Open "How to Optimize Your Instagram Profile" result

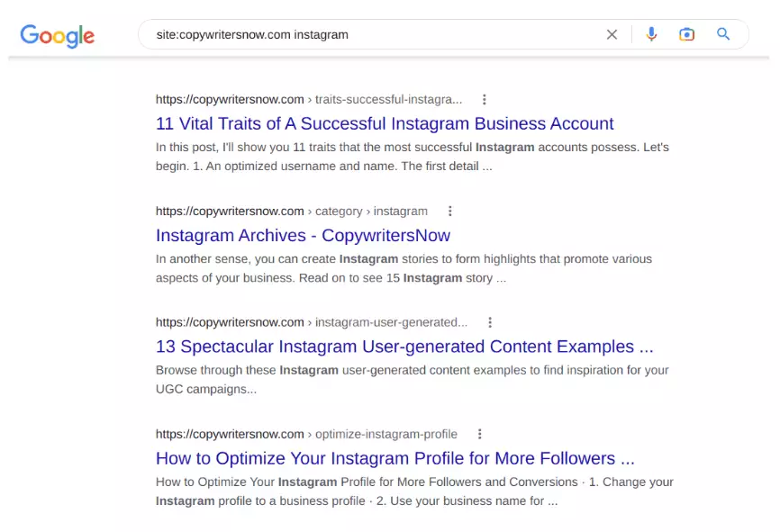(x=395, y=458)
